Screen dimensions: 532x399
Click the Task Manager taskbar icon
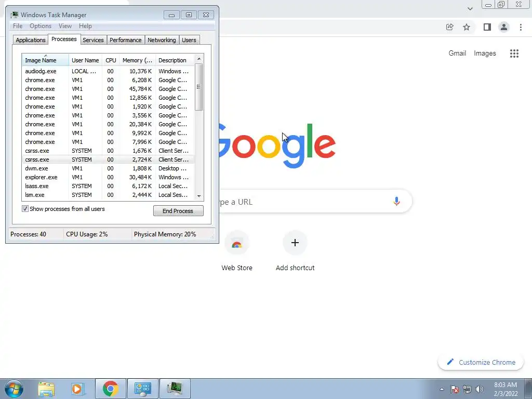pos(175,389)
